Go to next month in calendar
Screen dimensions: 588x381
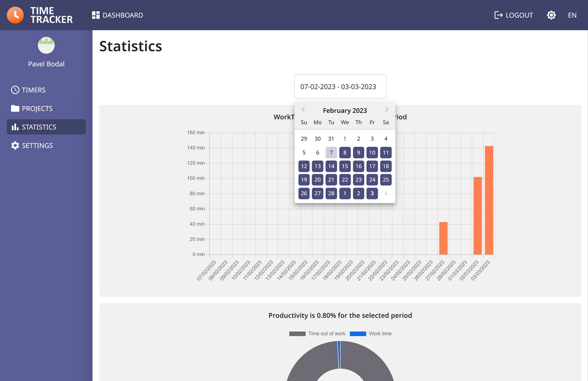click(x=387, y=109)
